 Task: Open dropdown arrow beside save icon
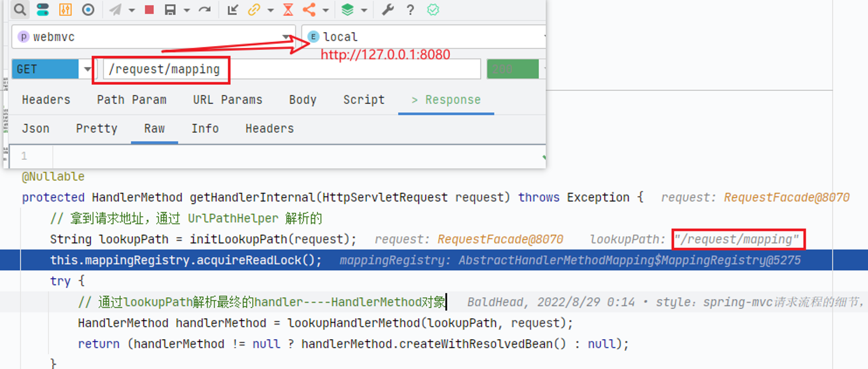coord(187,10)
